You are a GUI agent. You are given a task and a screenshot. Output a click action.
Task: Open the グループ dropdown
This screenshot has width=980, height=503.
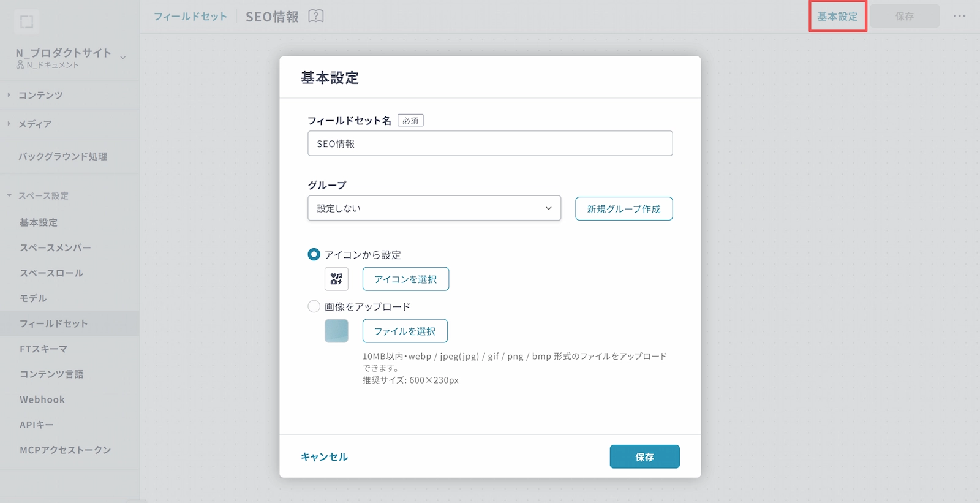434,208
